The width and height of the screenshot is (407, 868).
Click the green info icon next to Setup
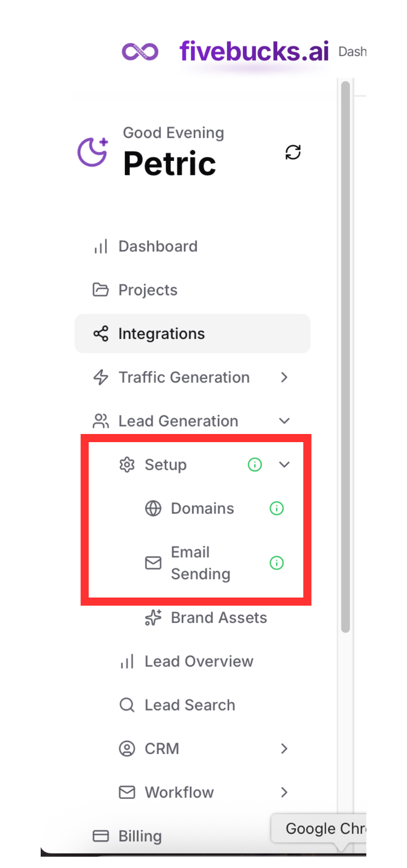(x=255, y=464)
